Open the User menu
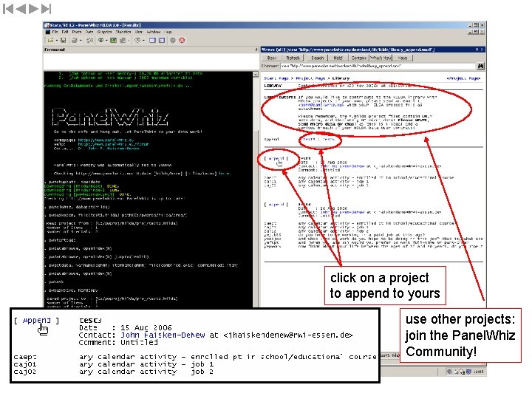532x399 pixels. 139,32
